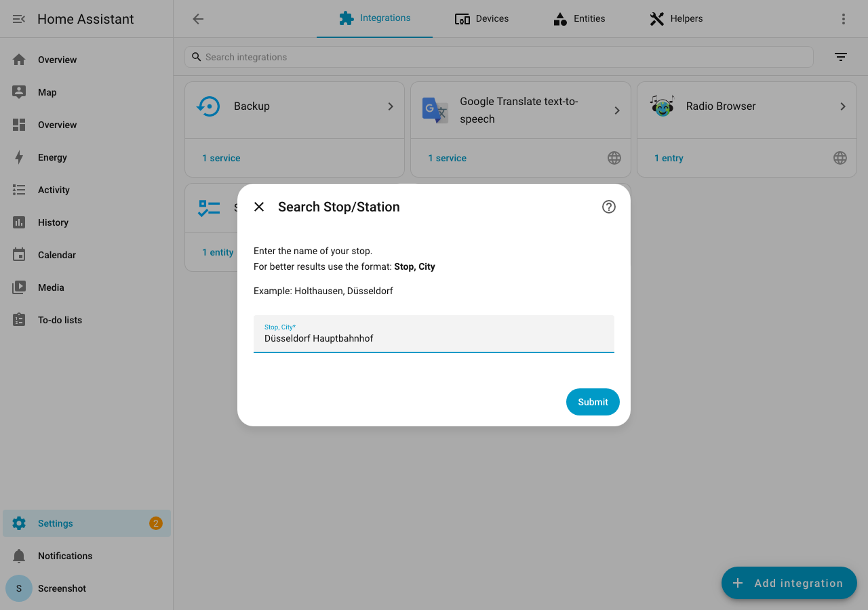Expand the Backup integration chevron
Screen dimensions: 868x610
coord(391,106)
